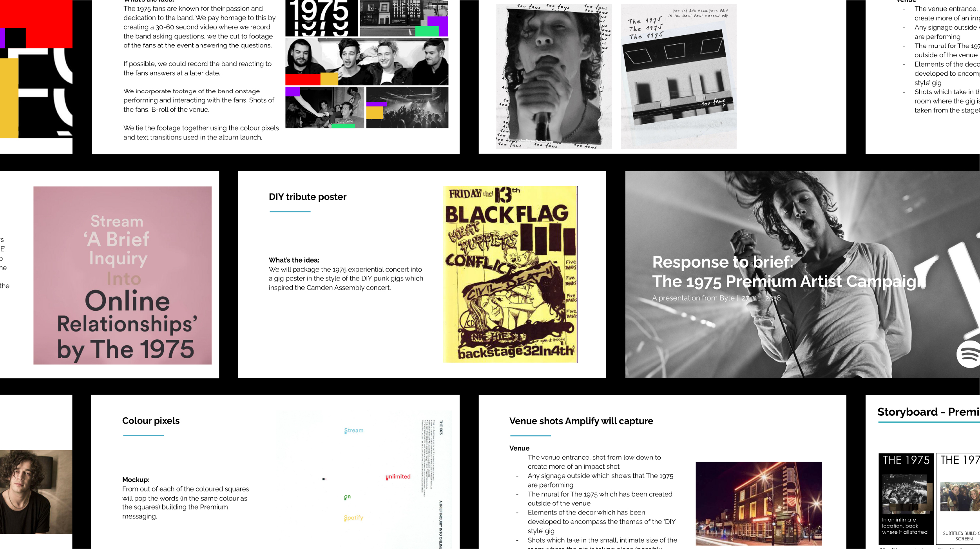980x549 pixels.
Task: Select 'We will package the 1975 experiential concert' text
Action: coord(346,278)
